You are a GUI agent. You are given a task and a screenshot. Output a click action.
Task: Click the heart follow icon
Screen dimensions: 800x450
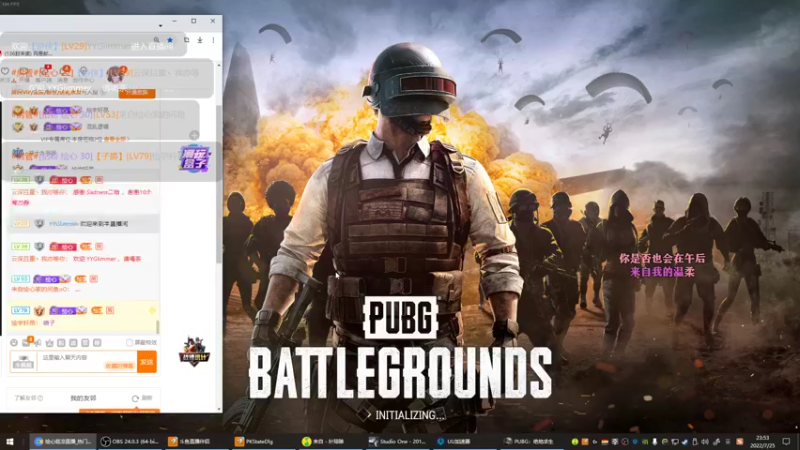[5, 71]
